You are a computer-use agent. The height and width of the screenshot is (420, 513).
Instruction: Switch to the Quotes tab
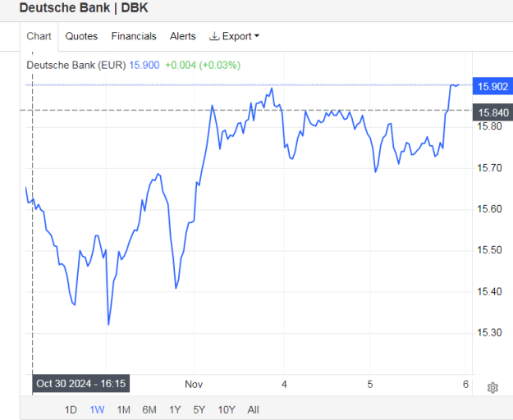tap(81, 36)
